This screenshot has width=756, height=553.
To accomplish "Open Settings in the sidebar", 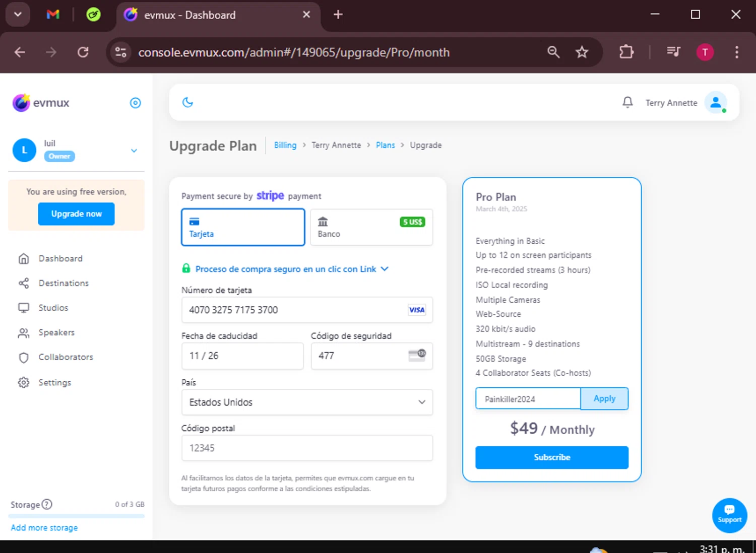I will 54,383.
